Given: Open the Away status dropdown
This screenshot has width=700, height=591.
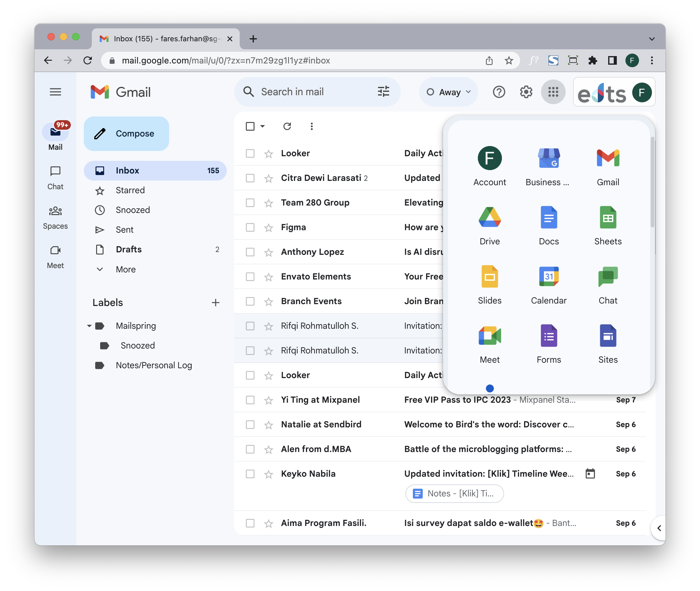Looking at the screenshot, I should 449,92.
